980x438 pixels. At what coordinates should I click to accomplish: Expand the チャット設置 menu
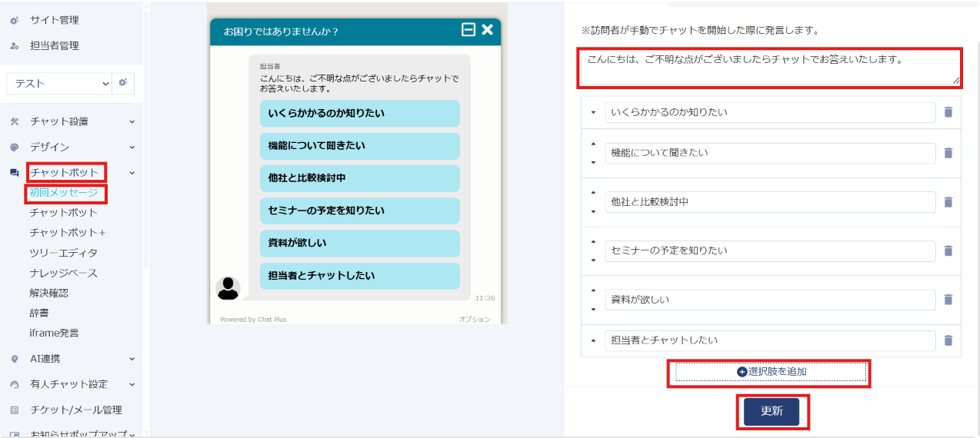(x=132, y=121)
